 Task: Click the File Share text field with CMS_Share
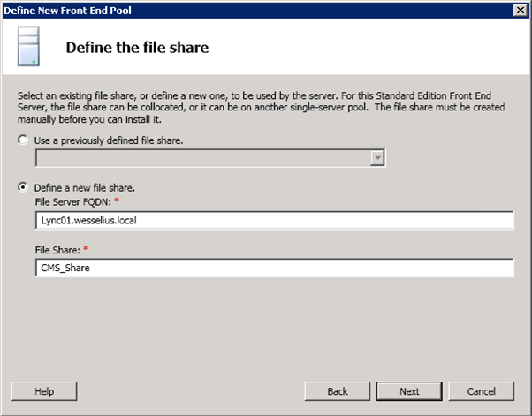pyautogui.click(x=274, y=269)
